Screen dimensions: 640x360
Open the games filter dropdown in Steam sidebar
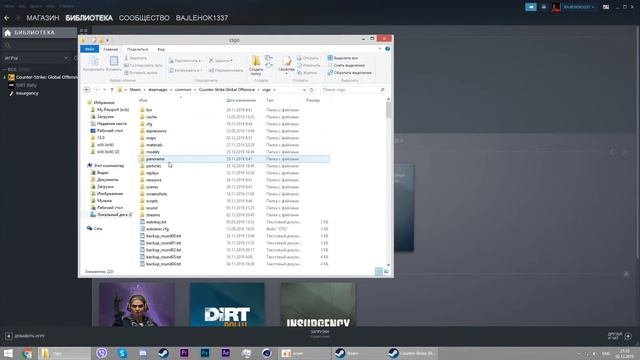click(66, 58)
